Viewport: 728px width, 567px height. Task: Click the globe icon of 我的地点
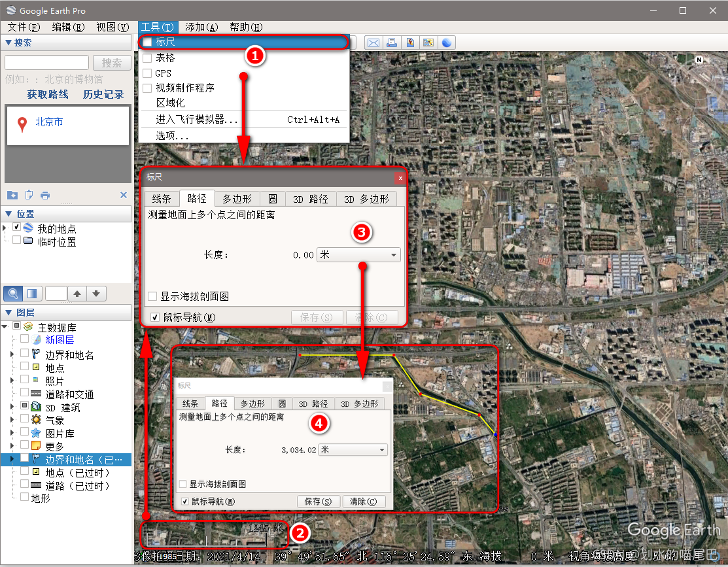tap(28, 228)
